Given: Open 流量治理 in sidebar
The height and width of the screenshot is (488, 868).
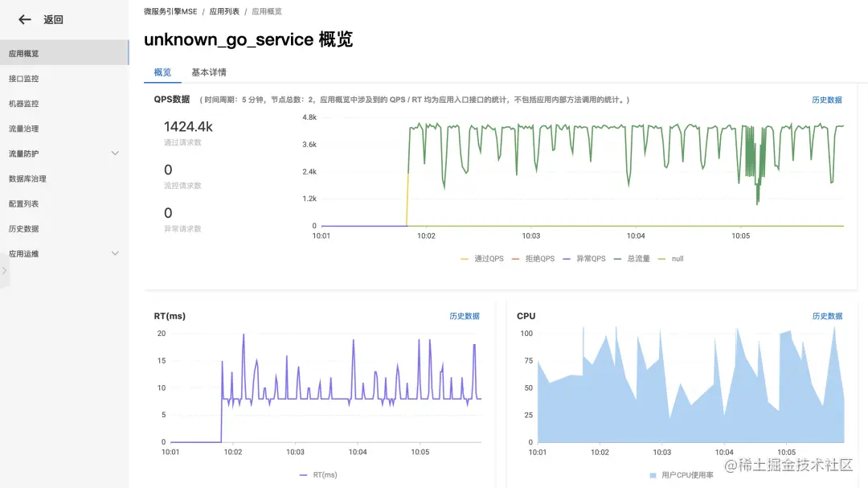Looking at the screenshot, I should 64,129.
